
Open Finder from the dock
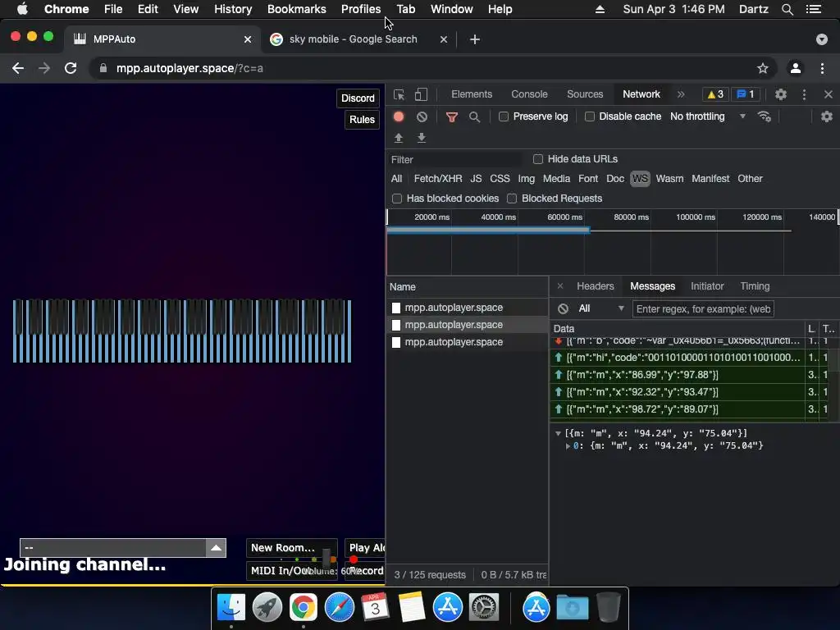tap(231, 608)
